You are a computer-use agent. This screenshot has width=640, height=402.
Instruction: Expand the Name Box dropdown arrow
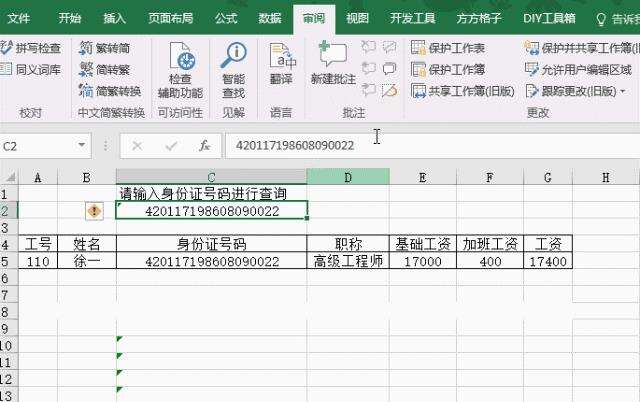tap(82, 145)
